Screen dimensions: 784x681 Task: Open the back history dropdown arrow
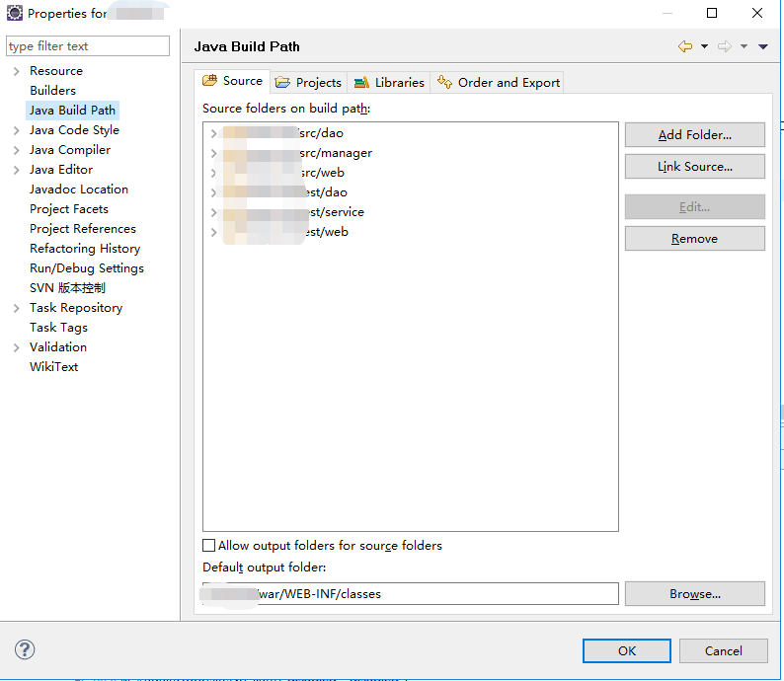[704, 46]
